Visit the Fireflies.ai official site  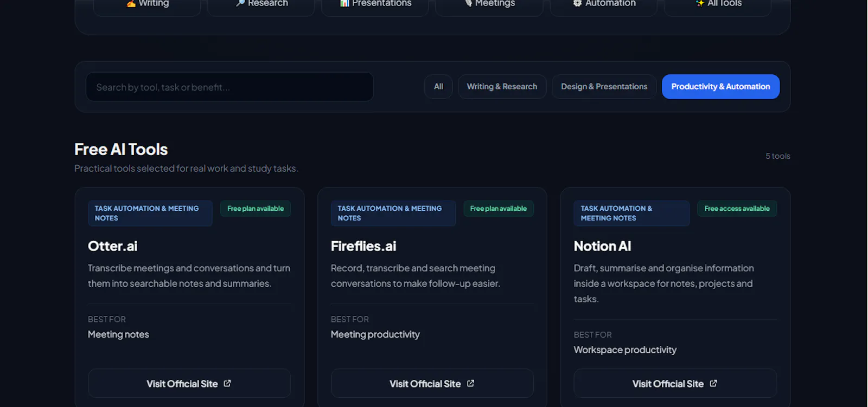(x=432, y=384)
